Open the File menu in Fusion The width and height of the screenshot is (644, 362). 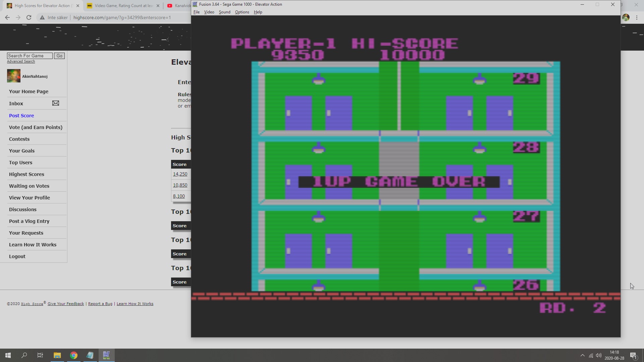click(x=197, y=12)
